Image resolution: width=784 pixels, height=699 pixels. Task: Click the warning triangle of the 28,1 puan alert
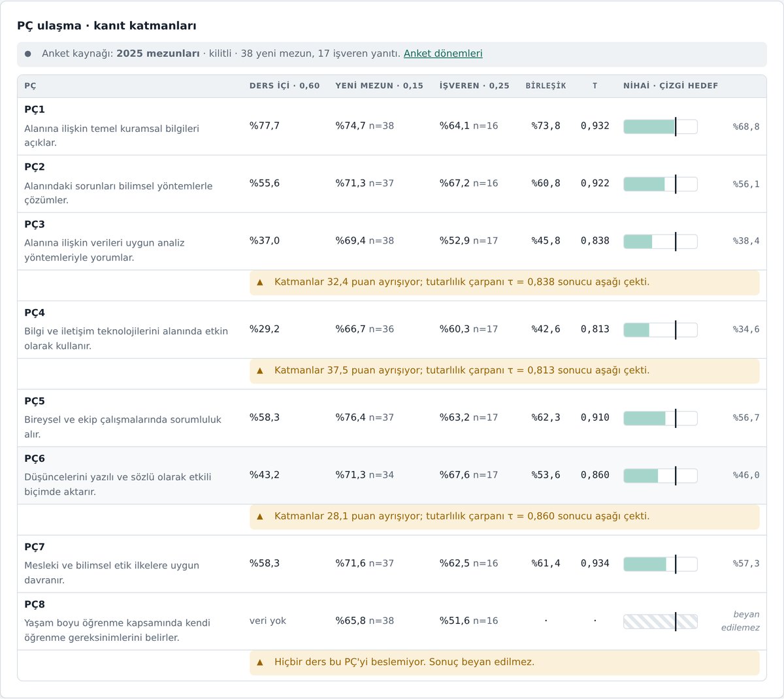pyautogui.click(x=260, y=516)
